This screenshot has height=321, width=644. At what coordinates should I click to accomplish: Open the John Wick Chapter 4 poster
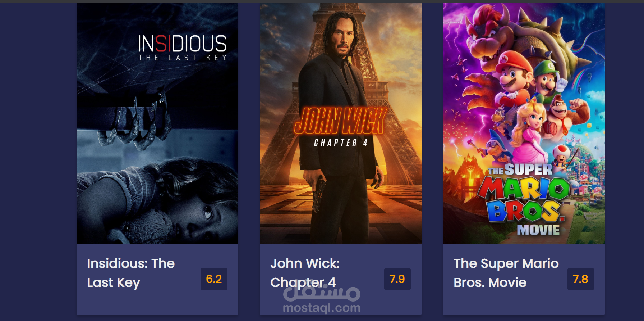point(341,123)
